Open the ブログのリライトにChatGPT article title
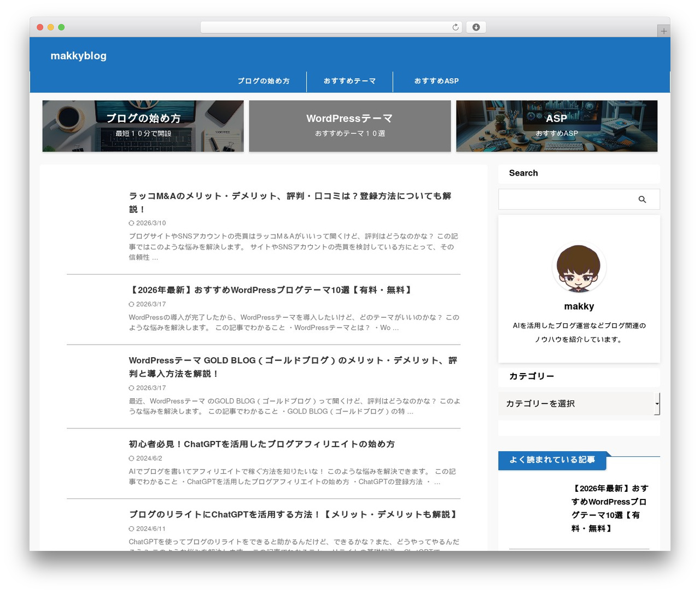The width and height of the screenshot is (700, 593). click(x=294, y=515)
